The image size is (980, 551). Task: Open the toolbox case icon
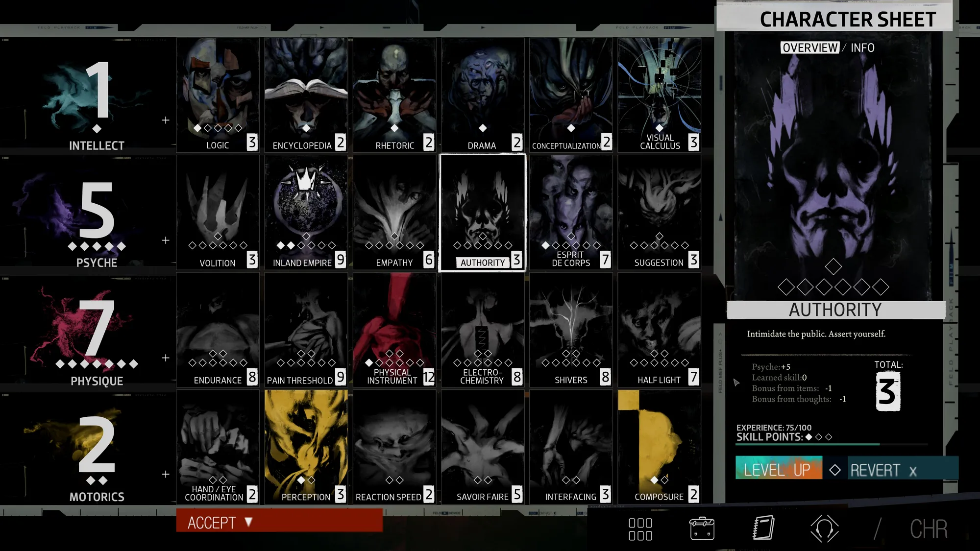[x=702, y=528]
